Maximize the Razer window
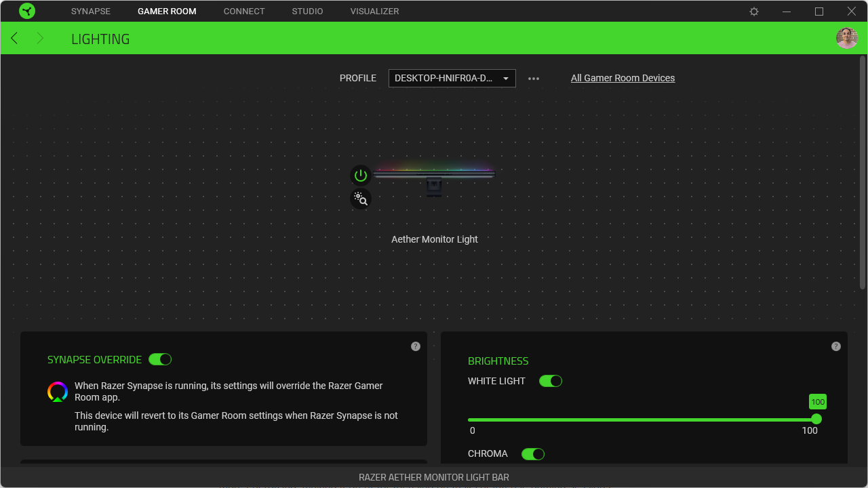Screen dimensions: 868x488 click(x=819, y=12)
